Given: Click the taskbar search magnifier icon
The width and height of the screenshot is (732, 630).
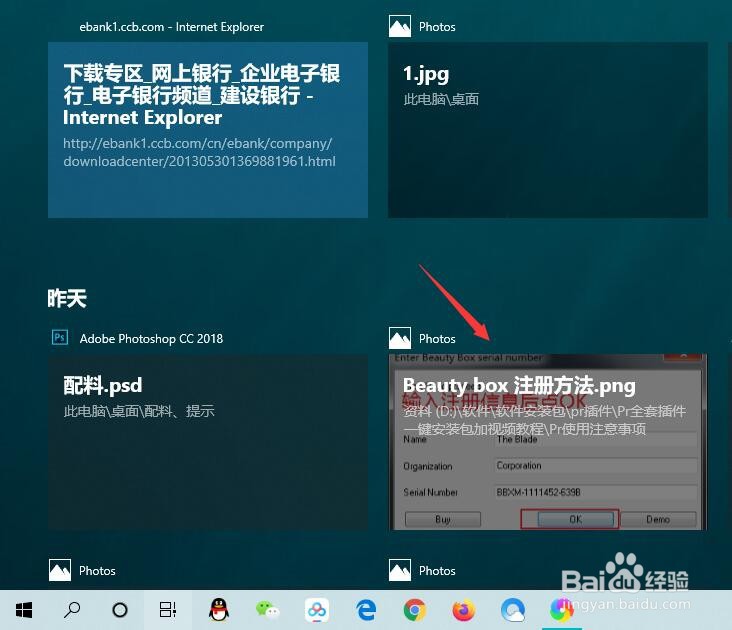Looking at the screenshot, I should [x=72, y=610].
